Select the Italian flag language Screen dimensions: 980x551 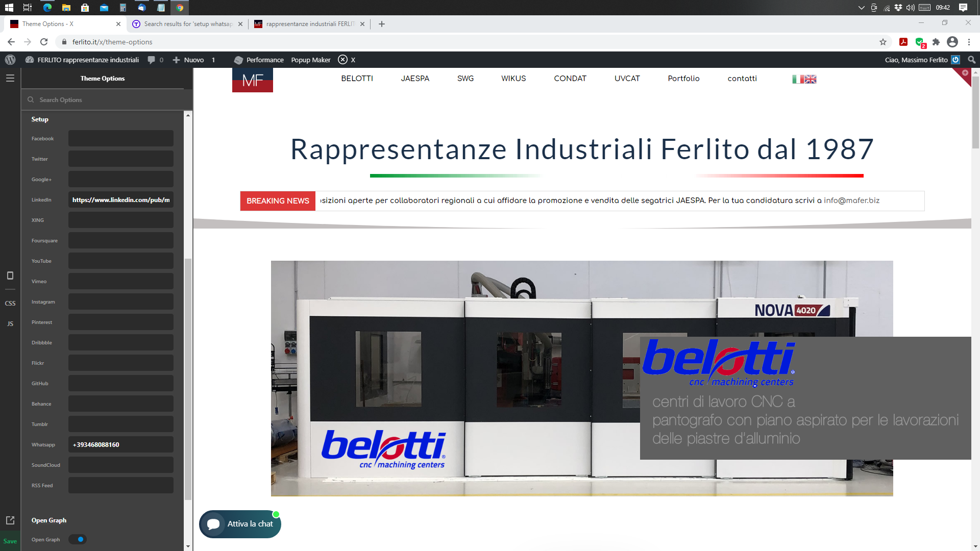tap(798, 79)
